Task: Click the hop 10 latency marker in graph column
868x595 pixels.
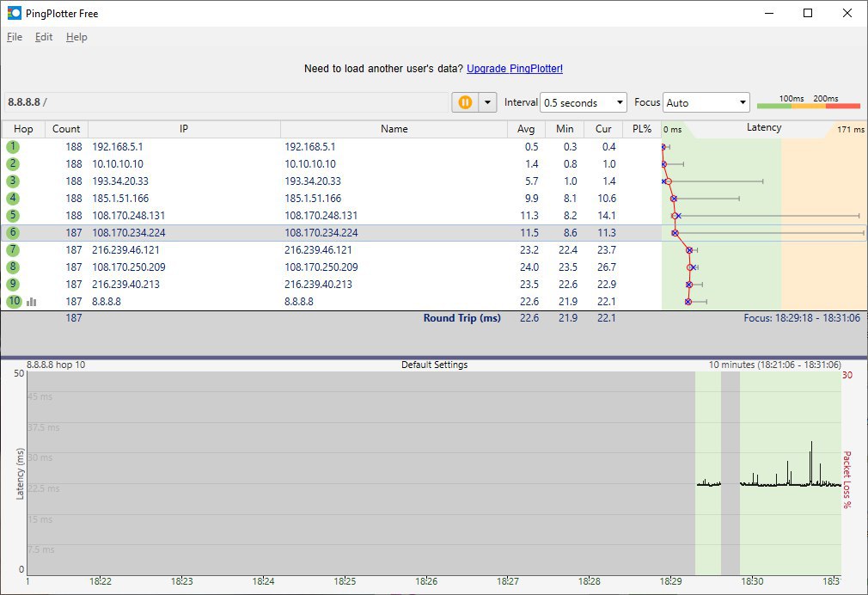Action: pyautogui.click(x=688, y=302)
